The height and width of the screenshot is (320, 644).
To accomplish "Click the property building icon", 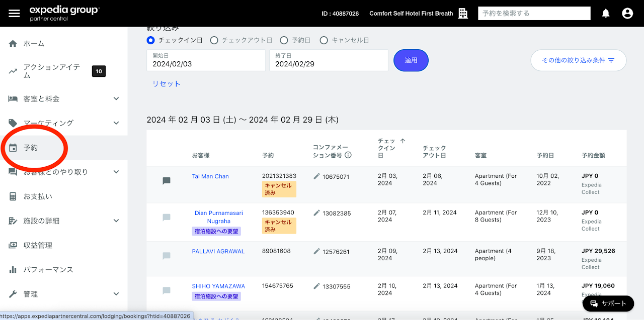I will (x=463, y=14).
